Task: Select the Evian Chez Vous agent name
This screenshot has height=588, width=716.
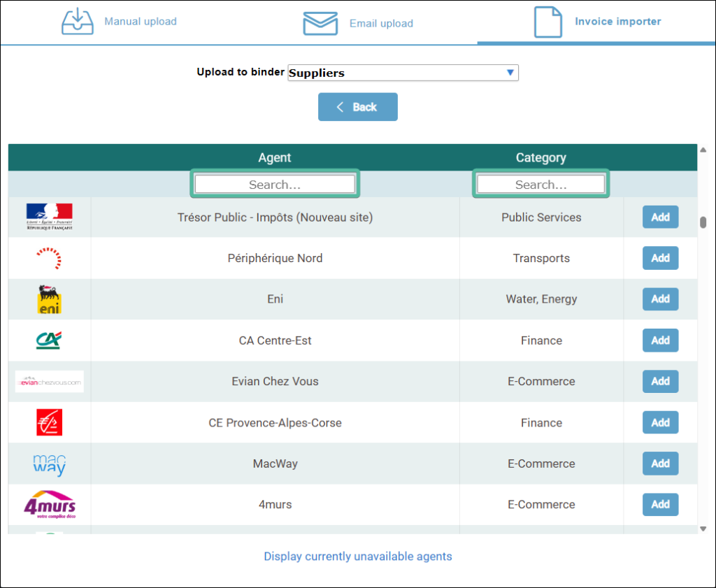Action: (275, 381)
